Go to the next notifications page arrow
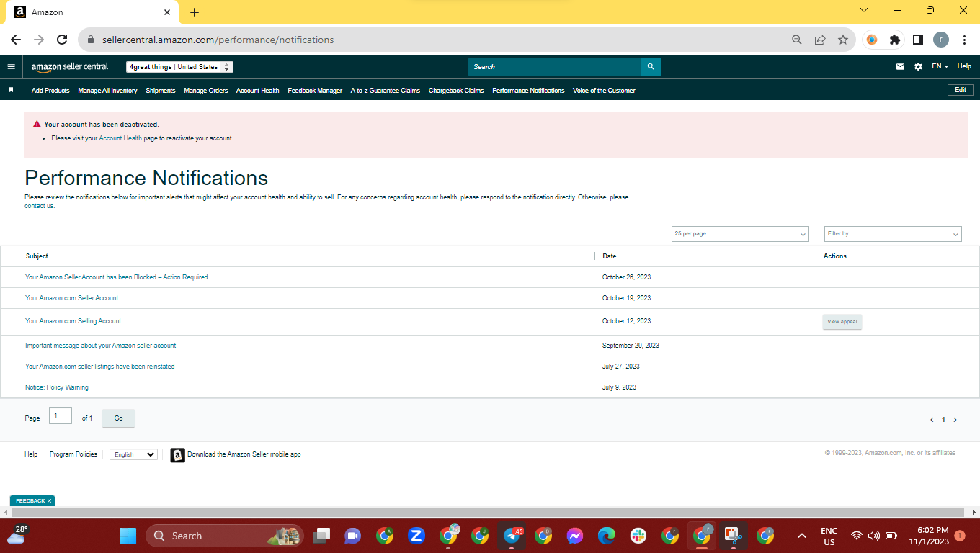The height and width of the screenshot is (553, 980). point(955,420)
